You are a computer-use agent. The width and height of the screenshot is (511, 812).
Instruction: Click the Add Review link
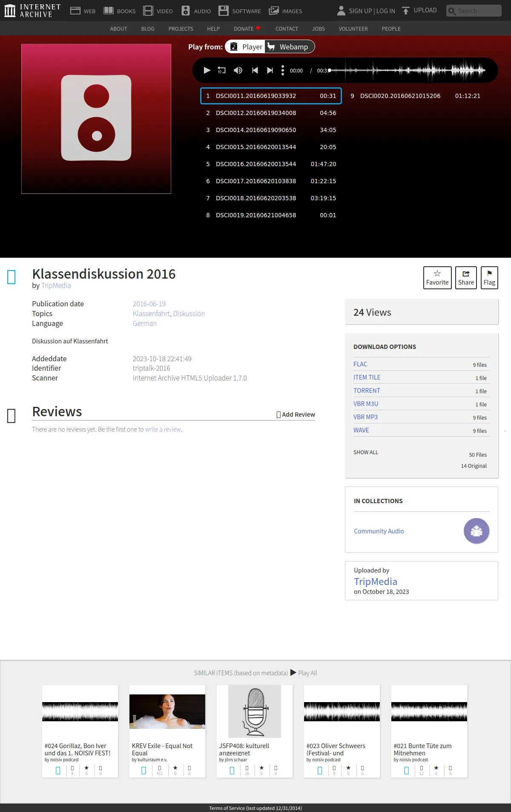pyautogui.click(x=296, y=415)
